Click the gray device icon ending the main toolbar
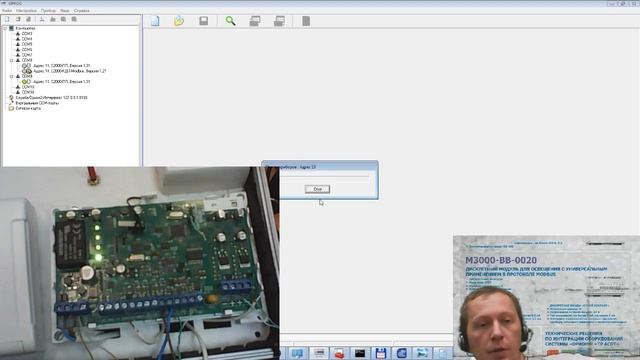The image size is (640, 360). [306, 21]
